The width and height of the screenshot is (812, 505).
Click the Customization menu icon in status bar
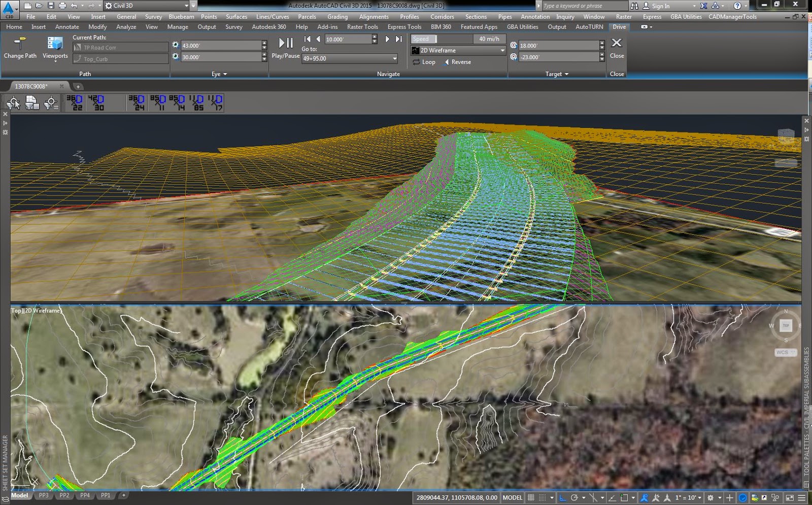(x=802, y=497)
